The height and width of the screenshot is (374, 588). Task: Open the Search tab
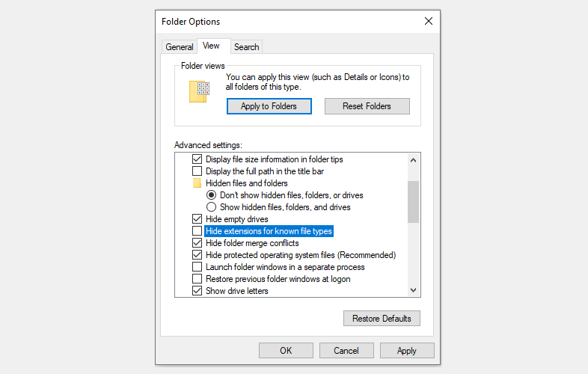point(246,47)
